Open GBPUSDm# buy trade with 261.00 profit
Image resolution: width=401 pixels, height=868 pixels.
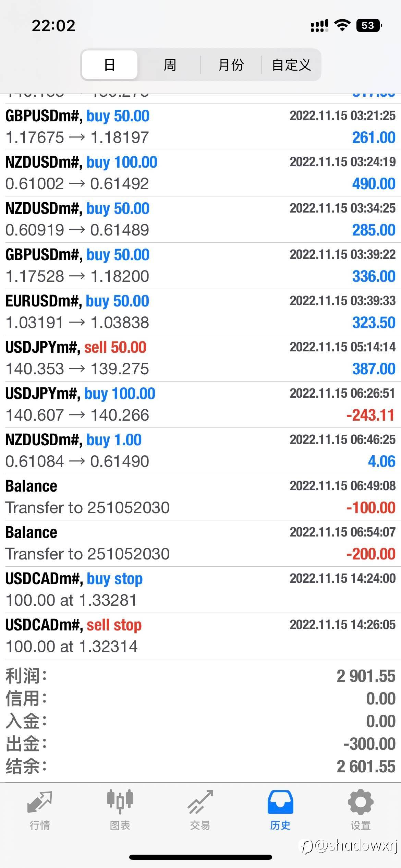pyautogui.click(x=200, y=127)
